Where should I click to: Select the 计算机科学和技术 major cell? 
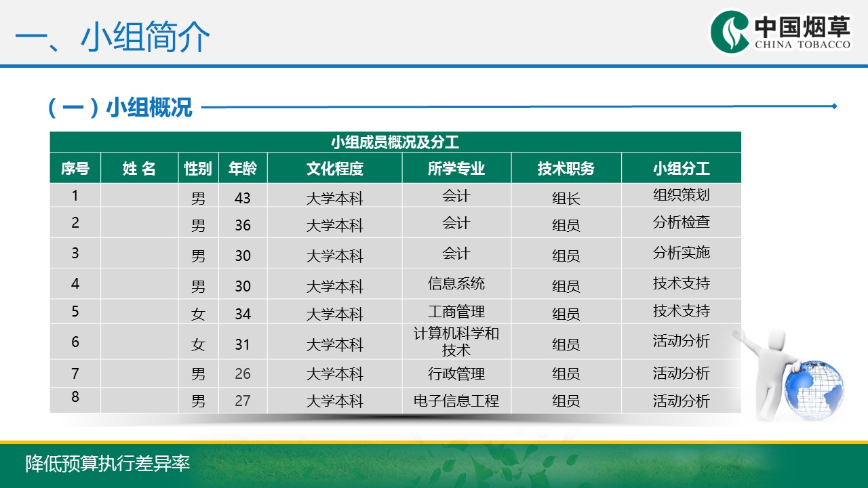pos(456,342)
